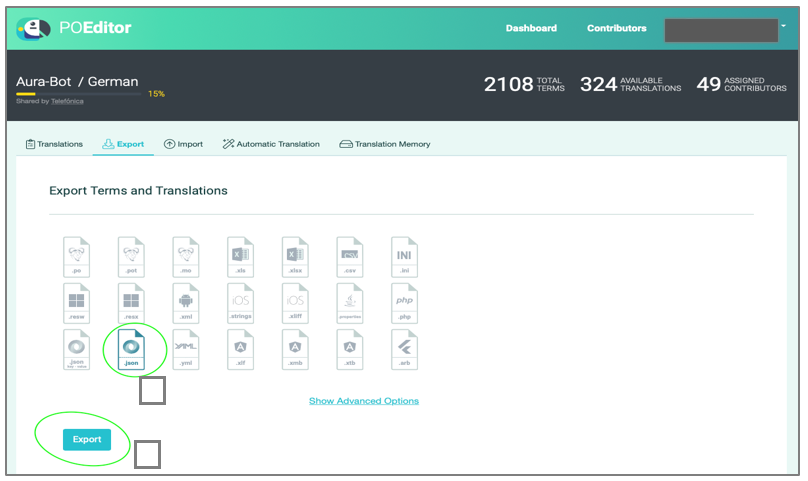Choose the YAML .yml format icon

coord(186,350)
